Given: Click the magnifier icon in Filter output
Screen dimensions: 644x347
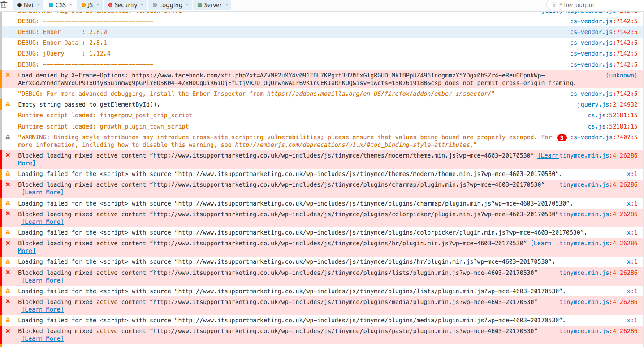Looking at the screenshot, I should coord(553,5).
